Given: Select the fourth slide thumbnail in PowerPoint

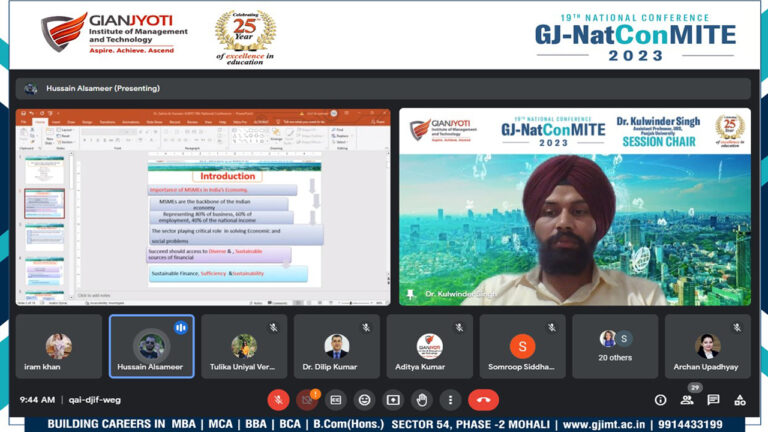Looking at the screenshot, I should click(45, 271).
